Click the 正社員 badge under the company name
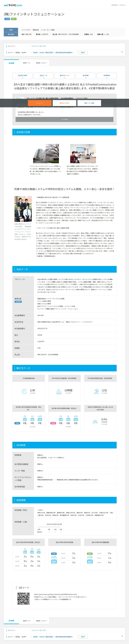This screenshot has width=129, height=644. coord(7,19)
